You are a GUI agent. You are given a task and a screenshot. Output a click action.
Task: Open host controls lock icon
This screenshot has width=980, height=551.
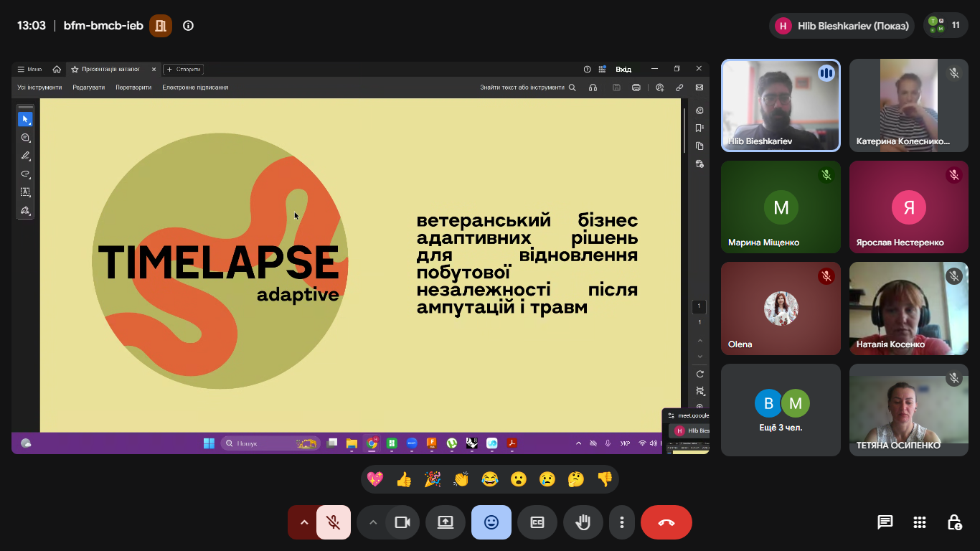[x=954, y=522]
